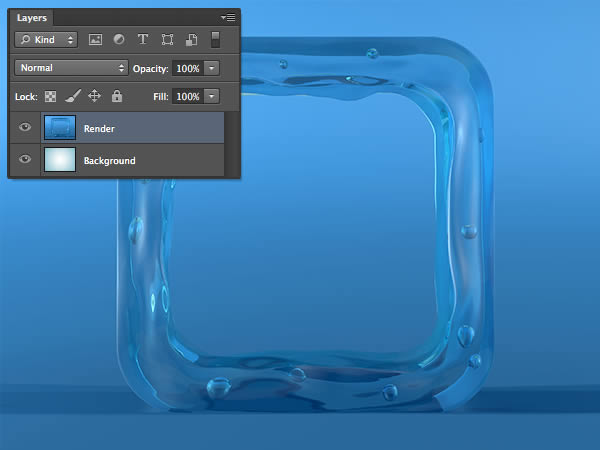The image size is (600, 450).
Task: Filter for type layers icon
Action: (143, 39)
